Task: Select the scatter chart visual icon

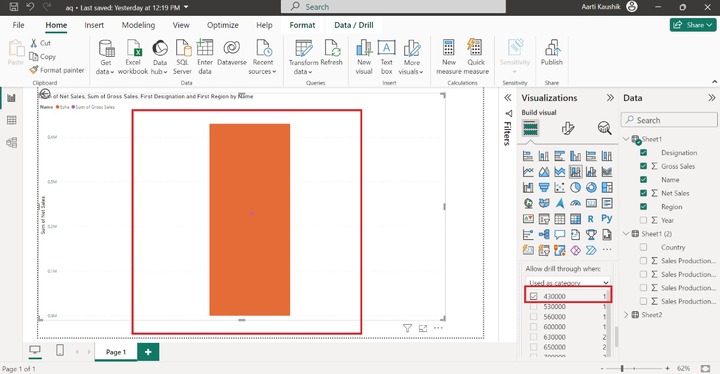Action: point(560,187)
